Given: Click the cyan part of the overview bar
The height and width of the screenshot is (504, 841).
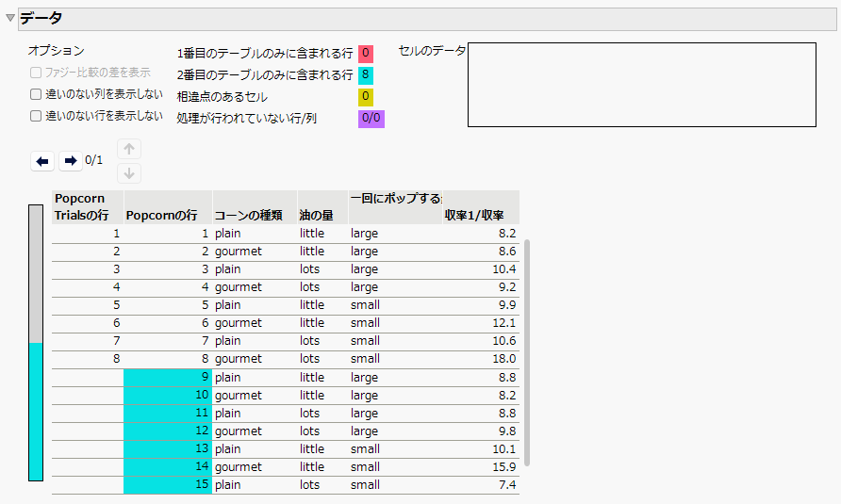Looking at the screenshot, I should (36, 412).
